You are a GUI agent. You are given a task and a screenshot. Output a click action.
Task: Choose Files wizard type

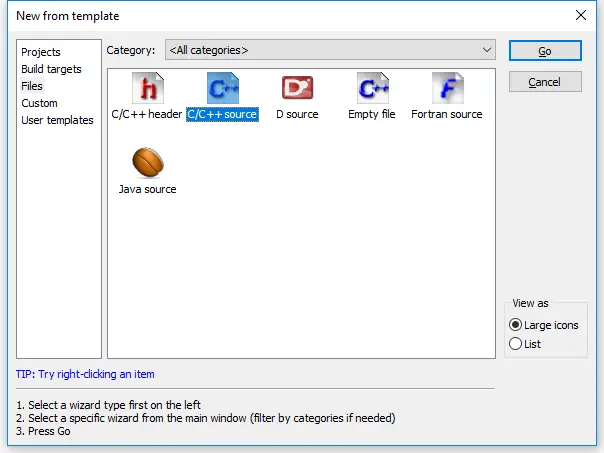[32, 86]
